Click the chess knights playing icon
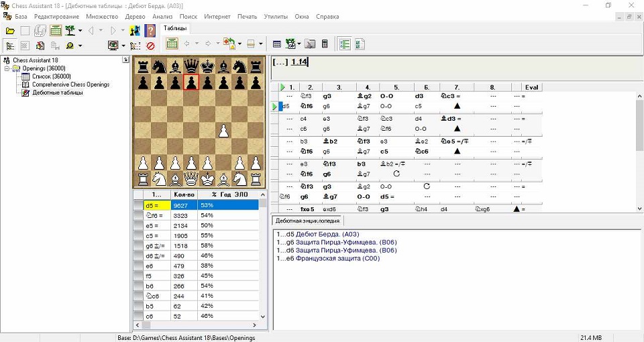 click(135, 31)
